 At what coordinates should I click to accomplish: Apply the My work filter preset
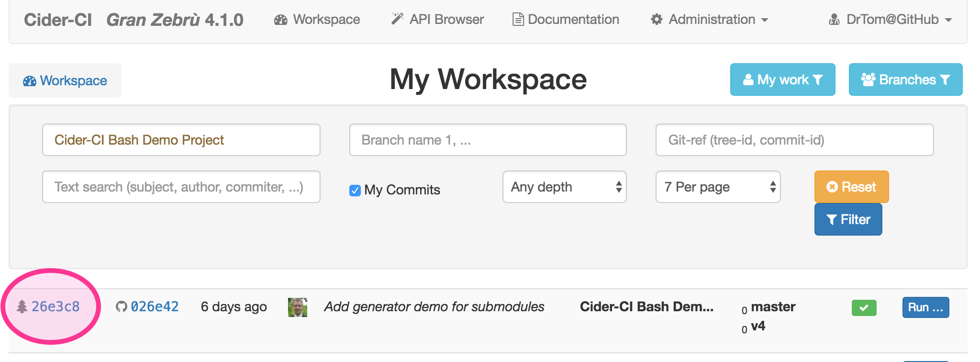click(x=783, y=79)
